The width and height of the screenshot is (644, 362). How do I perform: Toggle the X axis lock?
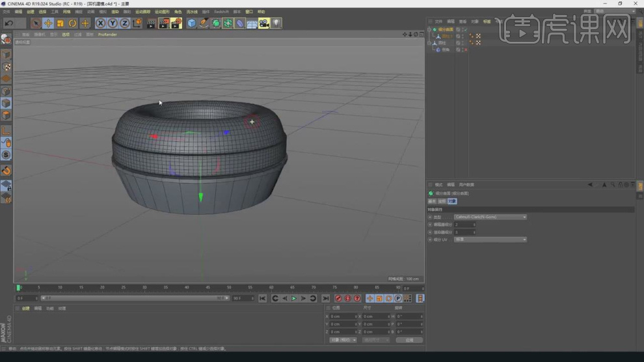tap(100, 23)
